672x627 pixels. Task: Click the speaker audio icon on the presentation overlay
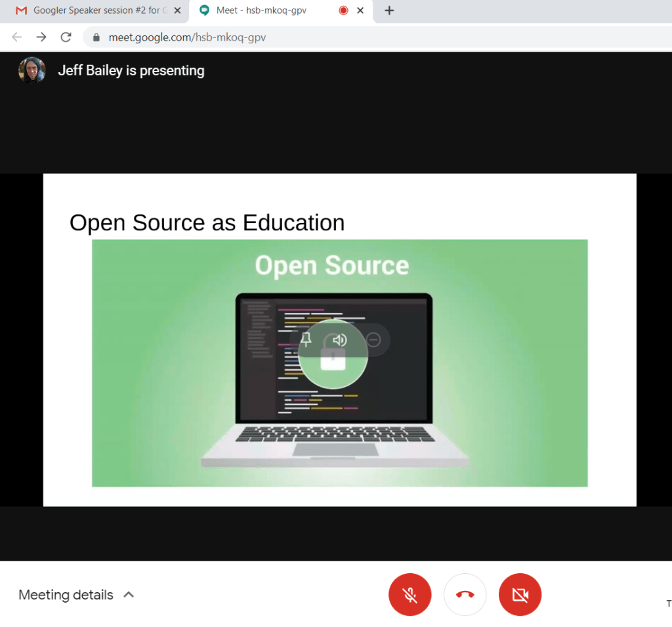tap(339, 340)
